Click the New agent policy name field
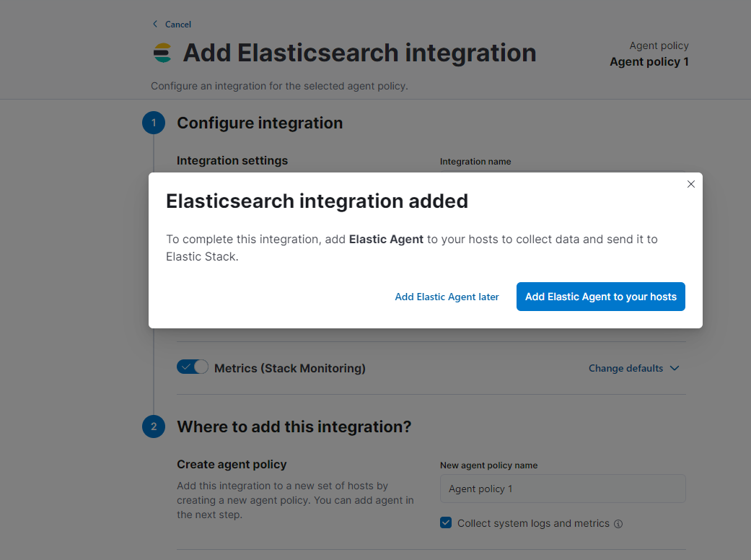Screen dimensions: 751x560 (x=563, y=489)
